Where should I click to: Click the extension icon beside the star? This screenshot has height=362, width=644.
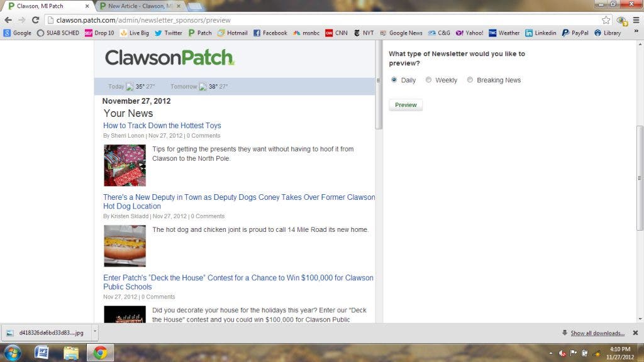pos(622,20)
